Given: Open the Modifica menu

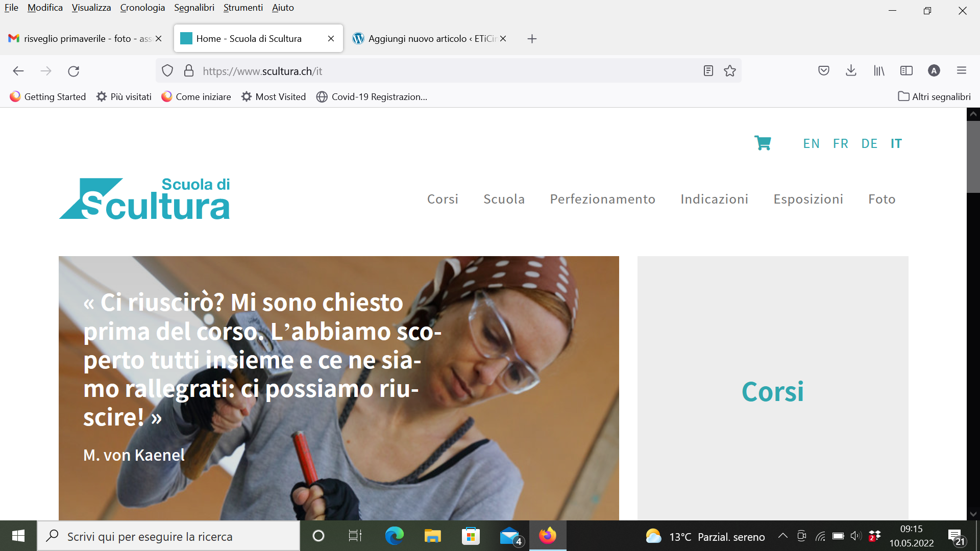Looking at the screenshot, I should point(45,8).
